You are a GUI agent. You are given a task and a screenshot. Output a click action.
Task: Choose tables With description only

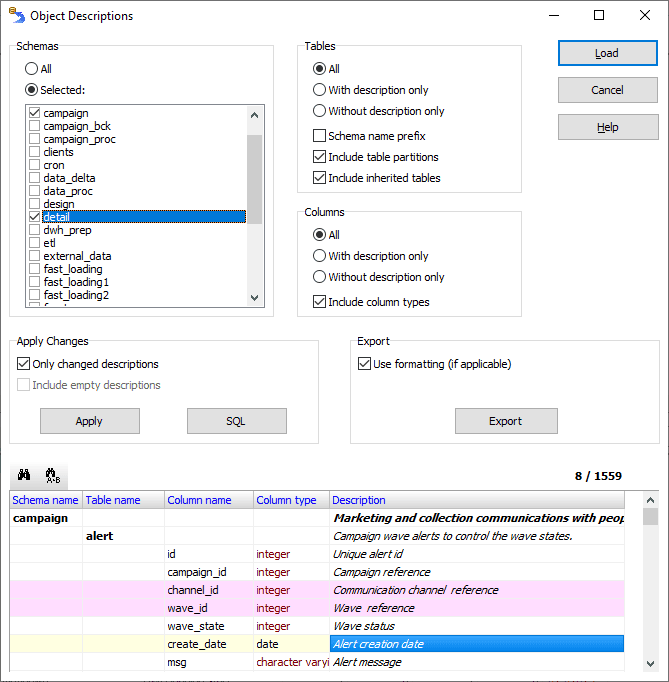[x=320, y=90]
